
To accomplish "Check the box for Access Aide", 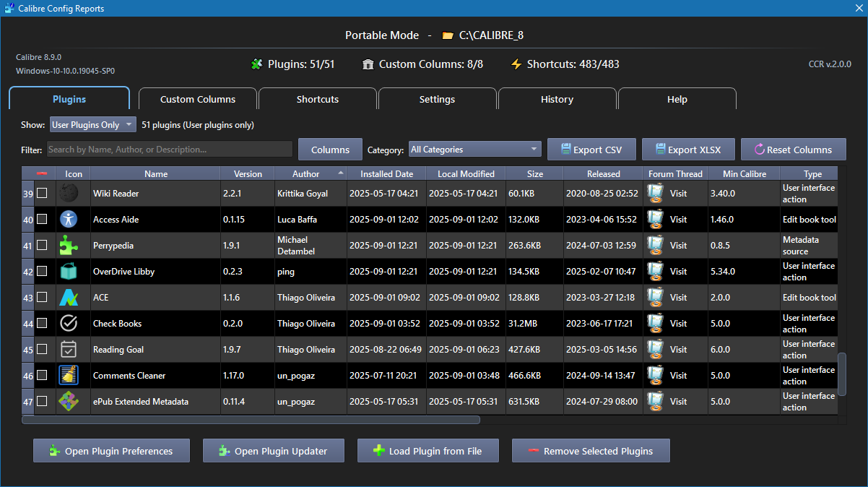I will [42, 220].
